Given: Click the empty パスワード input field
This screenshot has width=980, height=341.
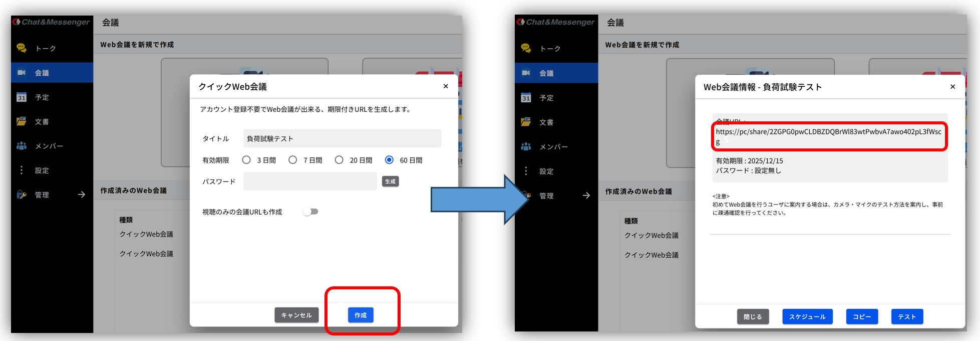Looking at the screenshot, I should (310, 182).
